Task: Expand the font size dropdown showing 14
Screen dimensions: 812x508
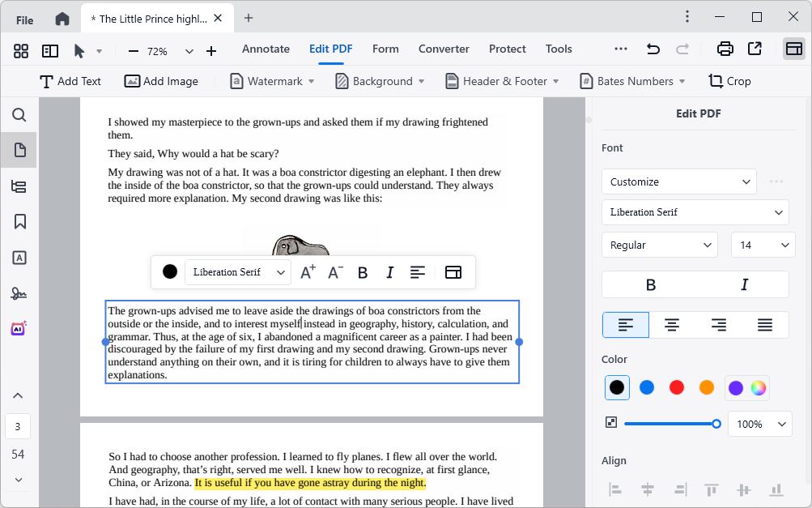Action: pos(762,245)
